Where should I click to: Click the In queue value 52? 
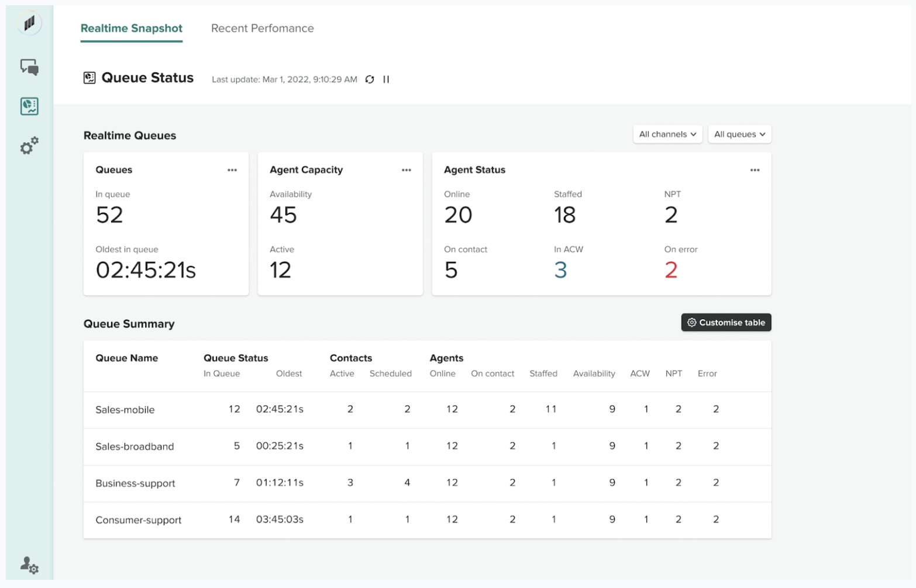109,215
